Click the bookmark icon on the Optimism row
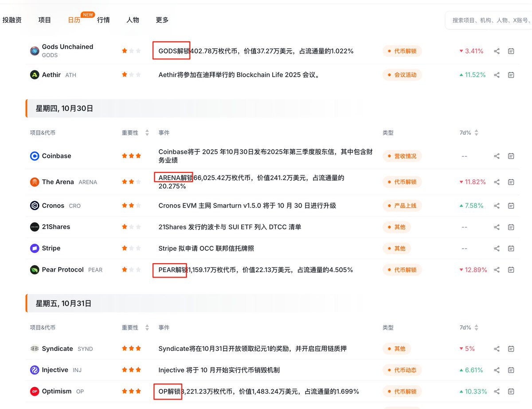The image size is (532, 409). (x=511, y=391)
